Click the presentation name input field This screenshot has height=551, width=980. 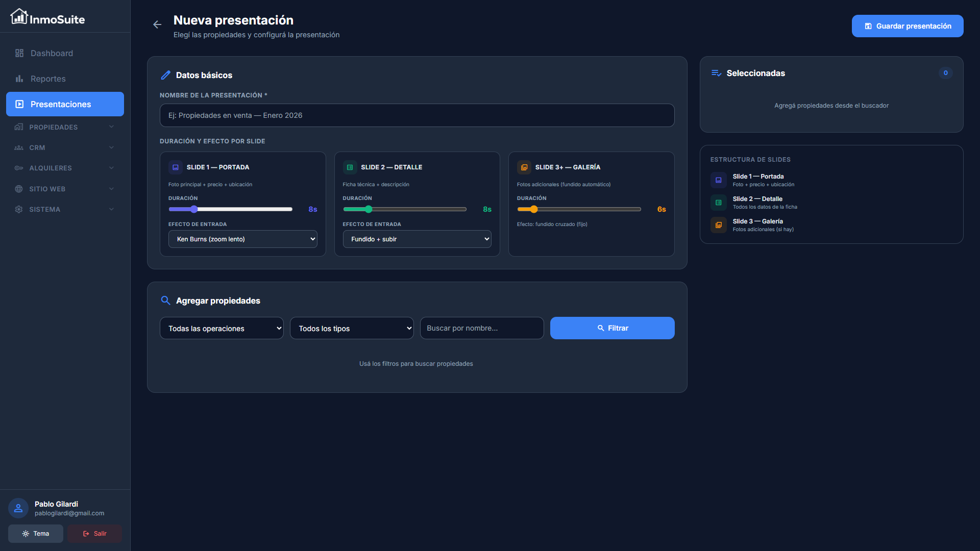pyautogui.click(x=416, y=115)
